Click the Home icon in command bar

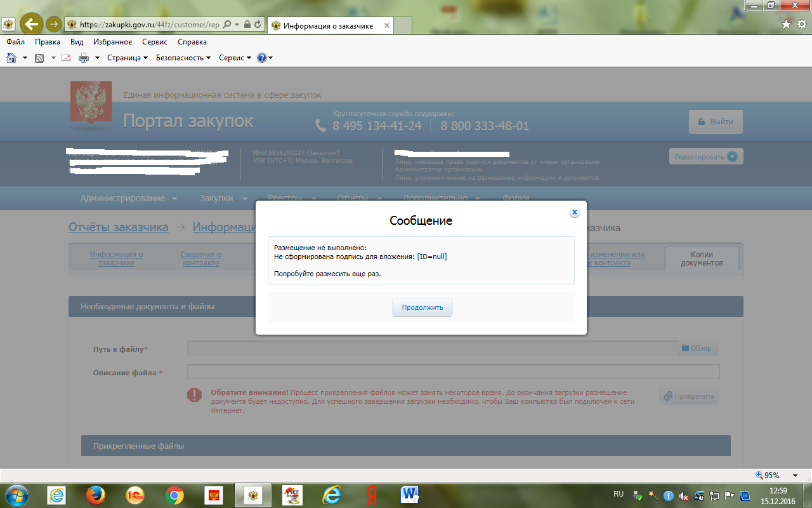pos(11,58)
